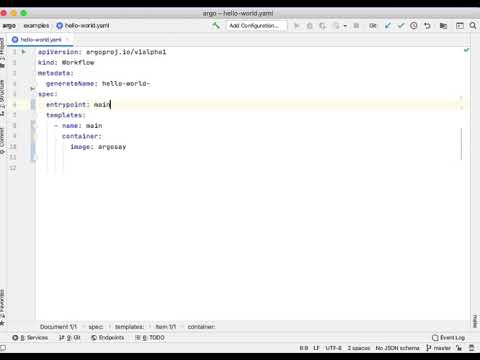Click the Debug bug icon in toolbar
Image resolution: width=480 pixels, height=360 pixels.
click(309, 26)
